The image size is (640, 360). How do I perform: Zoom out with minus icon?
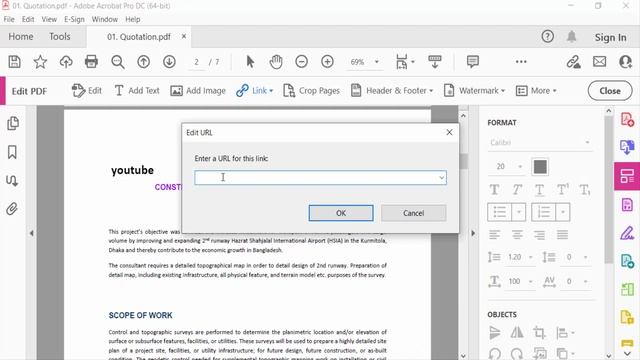302,62
